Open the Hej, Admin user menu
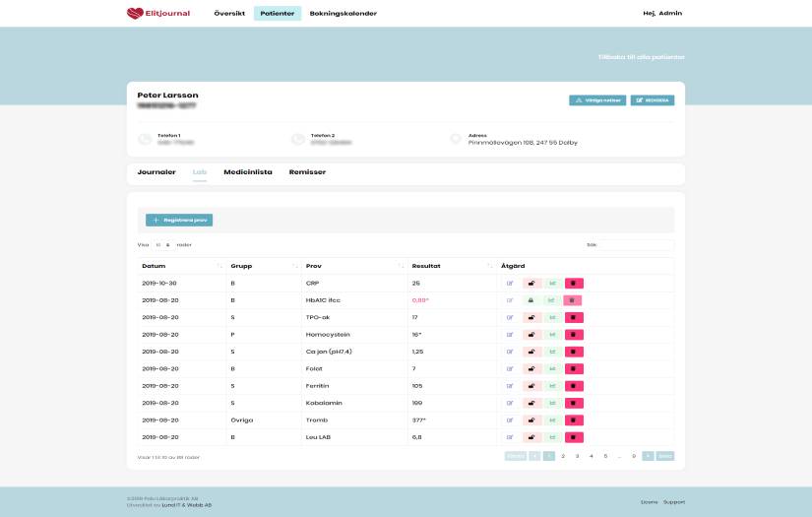Viewport: 812px width, 517px height. pos(662,14)
